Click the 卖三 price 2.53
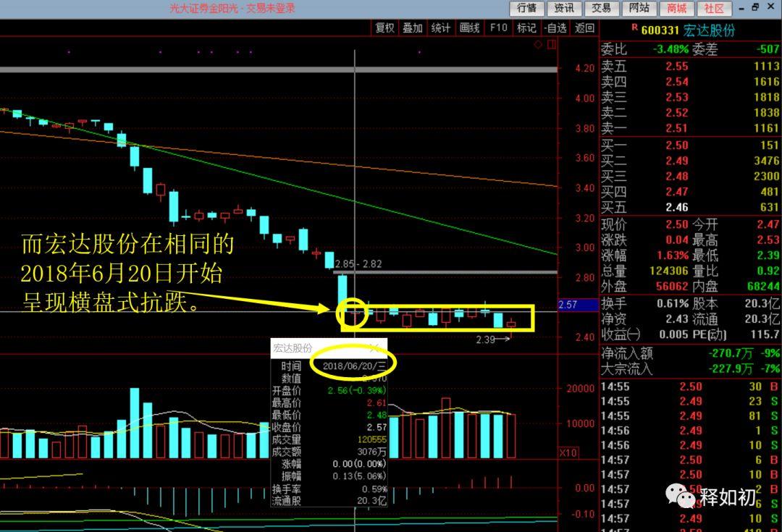782x532 pixels. pos(677,97)
